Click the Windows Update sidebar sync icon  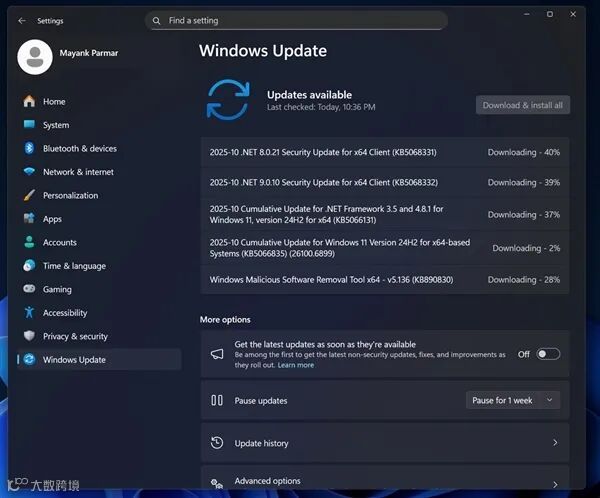[x=29, y=359]
